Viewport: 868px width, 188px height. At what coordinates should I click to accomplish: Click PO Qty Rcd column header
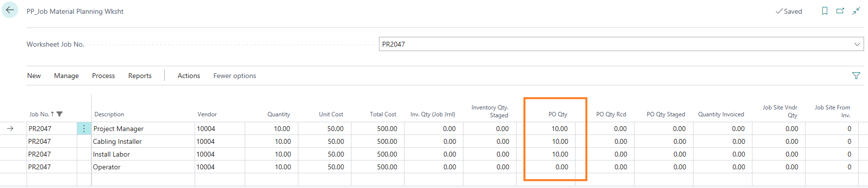coord(611,114)
